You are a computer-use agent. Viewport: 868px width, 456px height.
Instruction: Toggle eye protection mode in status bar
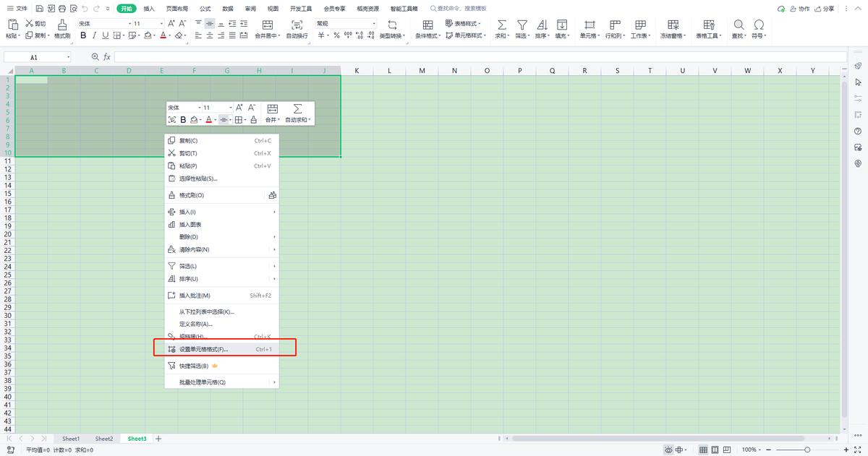pyautogui.click(x=668, y=449)
